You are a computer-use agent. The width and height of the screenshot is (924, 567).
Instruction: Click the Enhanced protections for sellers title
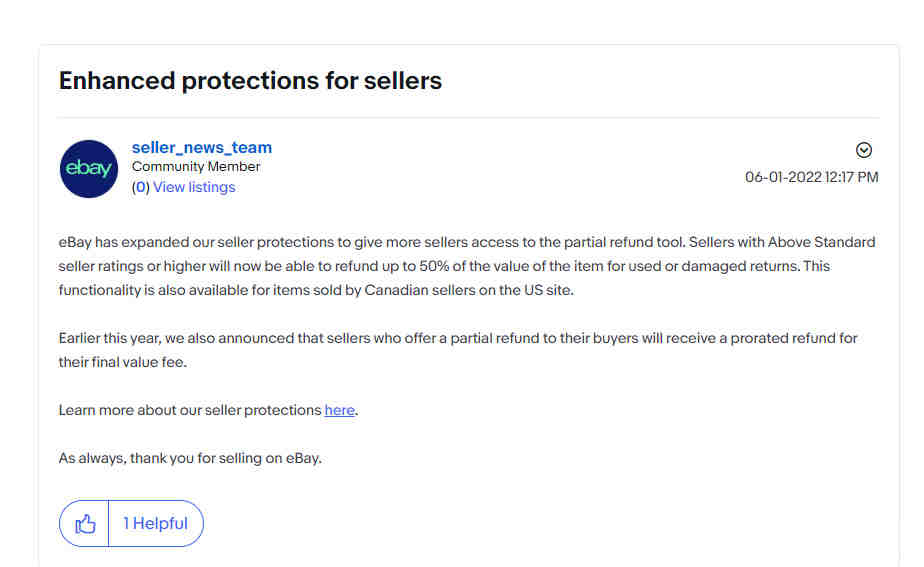250,81
